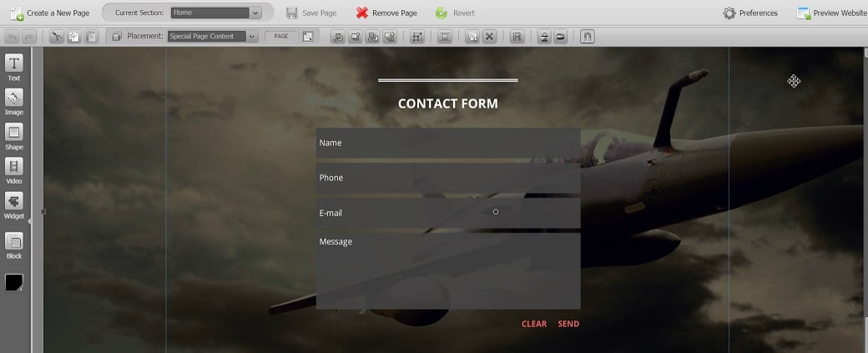Open the black color swatch
The height and width of the screenshot is (353, 868).
coord(14,283)
